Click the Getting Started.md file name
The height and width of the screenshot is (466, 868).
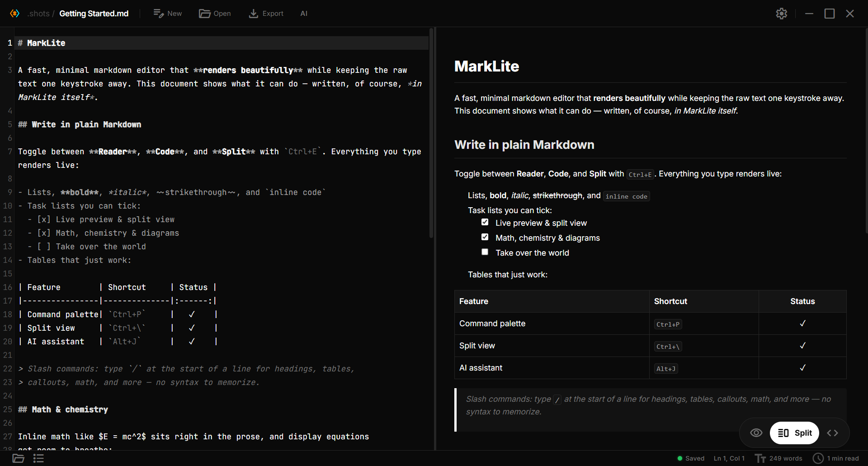click(94, 14)
